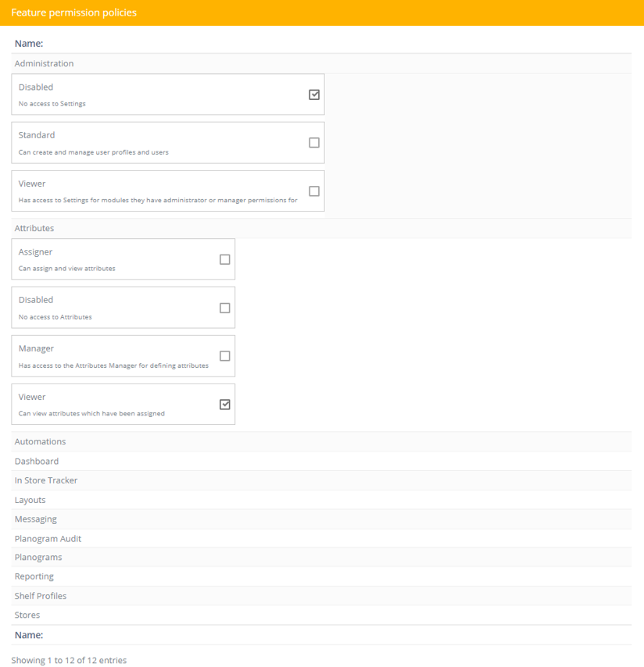The width and height of the screenshot is (644, 667).
Task: Tick the Administration Viewer checkbox
Action: pyautogui.click(x=314, y=191)
